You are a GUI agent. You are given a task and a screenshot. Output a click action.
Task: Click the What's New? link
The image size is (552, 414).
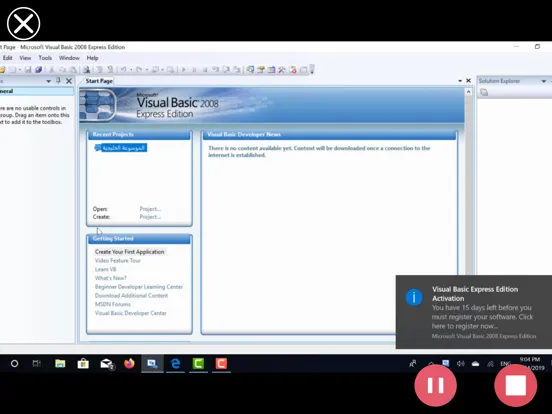point(111,278)
